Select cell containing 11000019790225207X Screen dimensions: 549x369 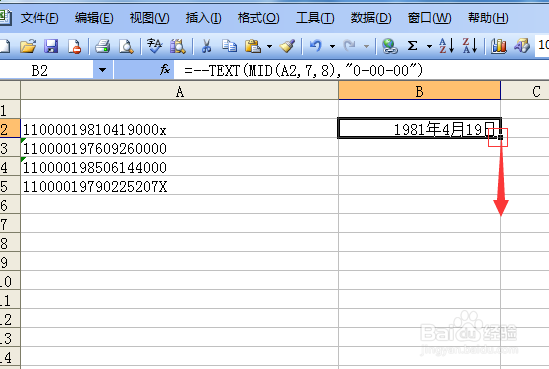click(180, 186)
